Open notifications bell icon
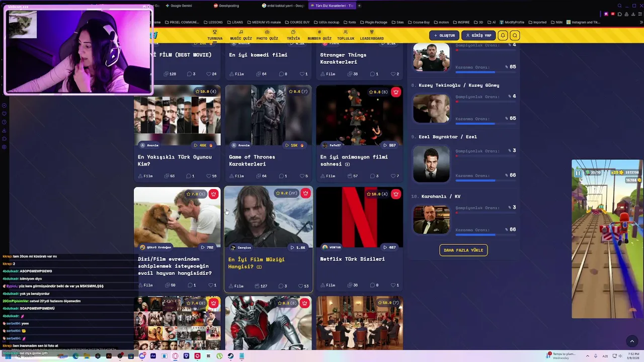Image resolution: width=644 pixels, height=362 pixels. click(x=503, y=35)
